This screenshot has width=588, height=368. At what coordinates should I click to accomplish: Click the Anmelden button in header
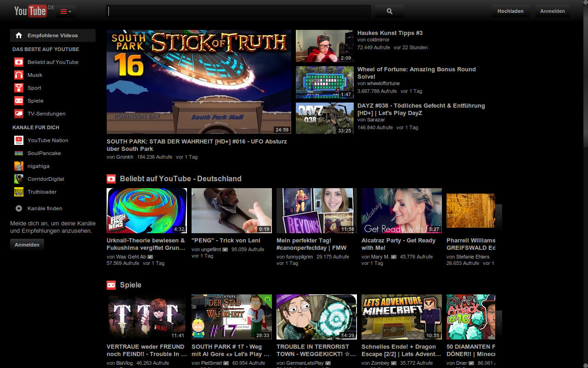552,11
